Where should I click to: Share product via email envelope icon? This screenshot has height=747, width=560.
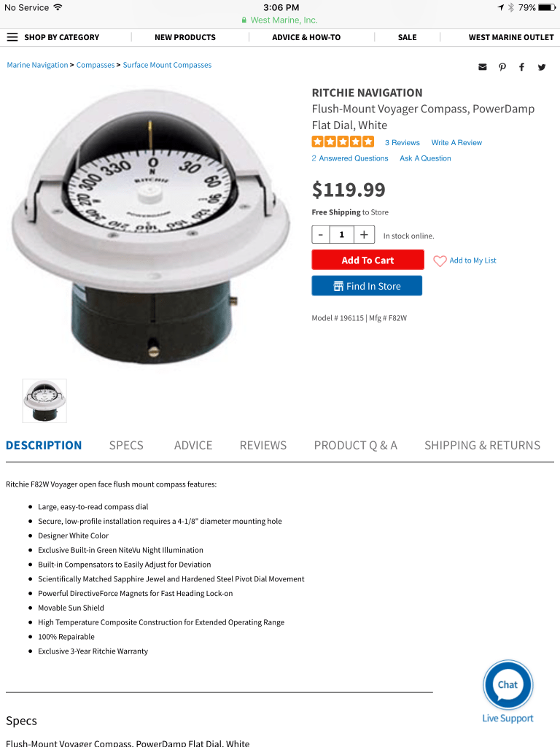[x=483, y=67]
